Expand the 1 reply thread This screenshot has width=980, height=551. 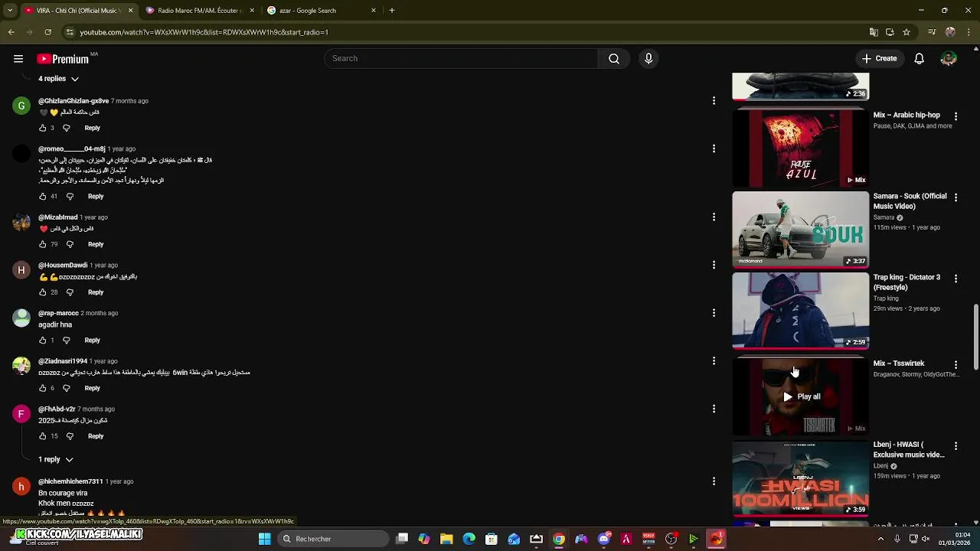[56, 459]
